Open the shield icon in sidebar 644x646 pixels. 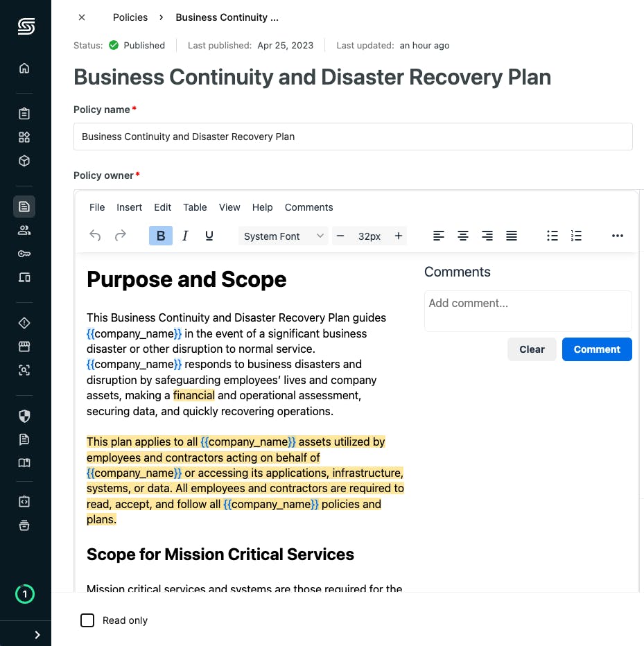pyautogui.click(x=24, y=416)
